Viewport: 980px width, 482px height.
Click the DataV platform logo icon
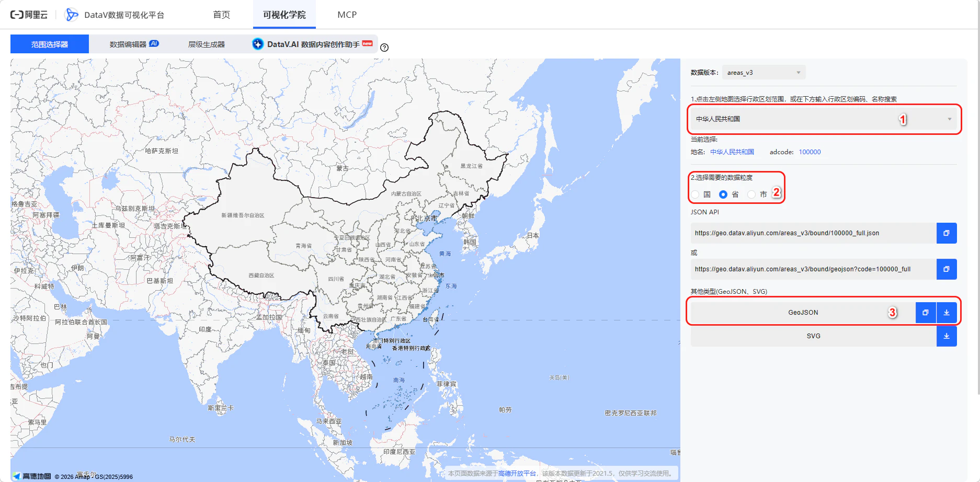[72, 15]
